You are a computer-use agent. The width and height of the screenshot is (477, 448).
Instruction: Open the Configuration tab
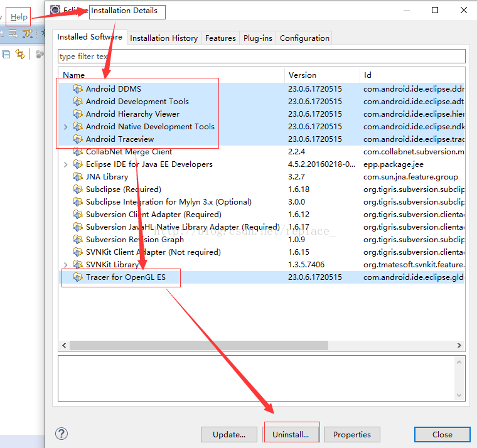[x=304, y=38]
